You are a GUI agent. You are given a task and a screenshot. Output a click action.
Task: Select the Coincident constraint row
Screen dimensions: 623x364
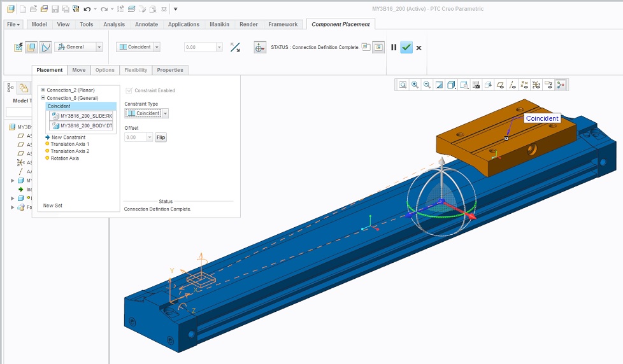click(x=81, y=106)
